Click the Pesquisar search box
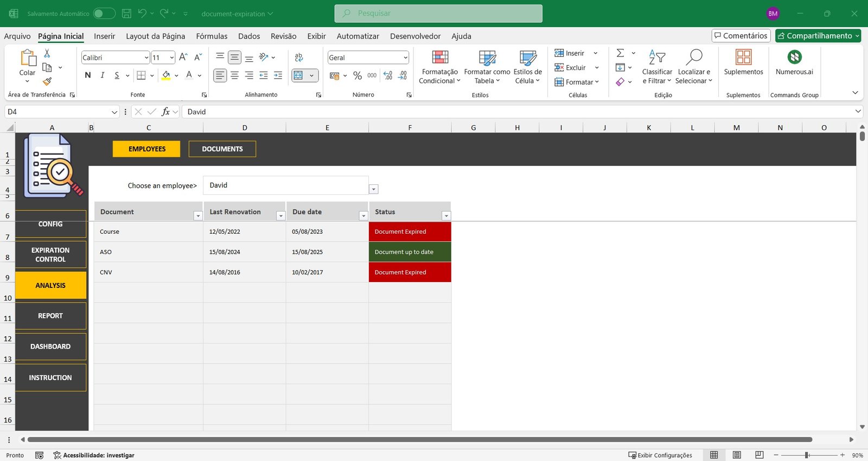868x461 pixels. pos(438,14)
